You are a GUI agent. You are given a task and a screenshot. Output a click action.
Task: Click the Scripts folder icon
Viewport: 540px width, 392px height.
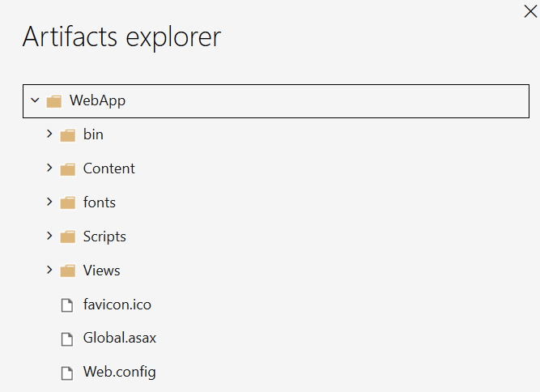tap(68, 237)
